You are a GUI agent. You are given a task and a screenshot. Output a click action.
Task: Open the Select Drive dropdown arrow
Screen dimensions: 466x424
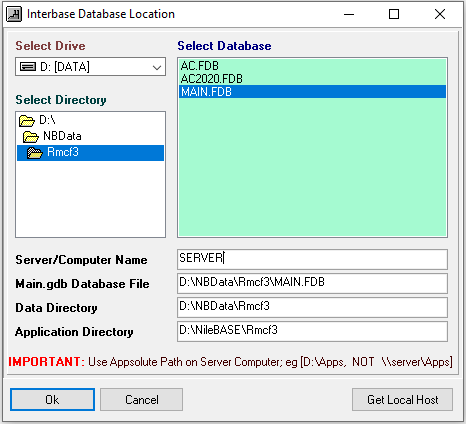click(x=157, y=67)
